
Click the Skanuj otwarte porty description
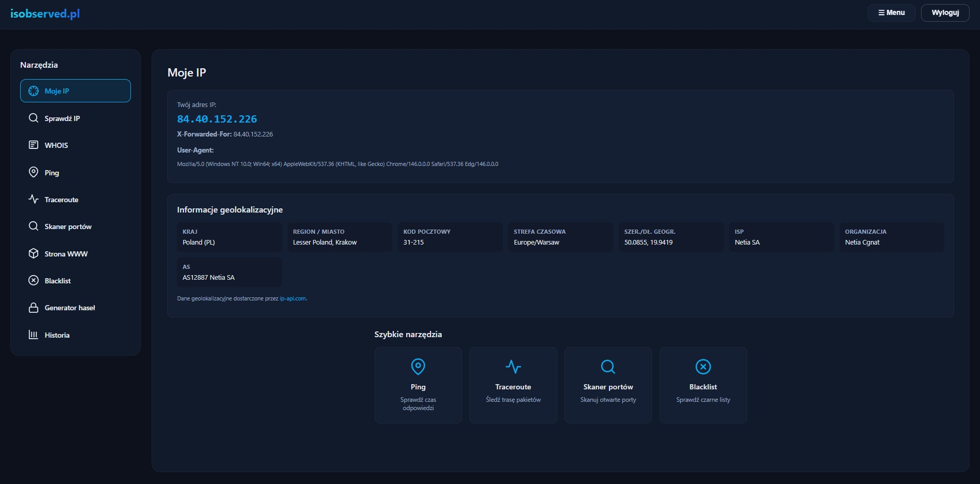point(608,400)
